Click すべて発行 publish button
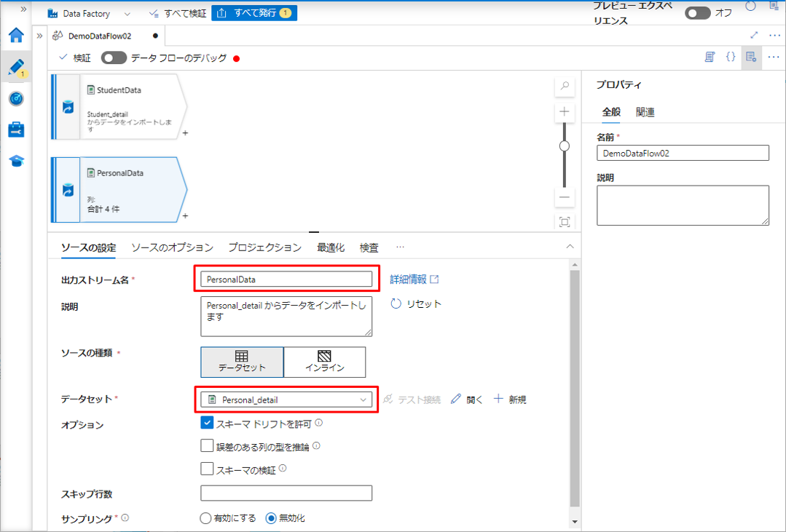This screenshot has width=786, height=532. pyautogui.click(x=254, y=13)
